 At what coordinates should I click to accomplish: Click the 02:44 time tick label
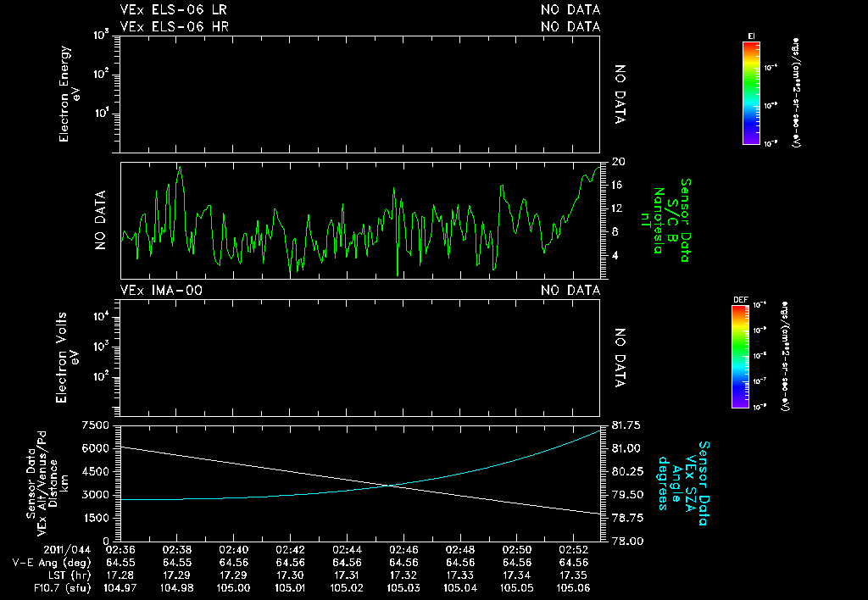coord(347,550)
